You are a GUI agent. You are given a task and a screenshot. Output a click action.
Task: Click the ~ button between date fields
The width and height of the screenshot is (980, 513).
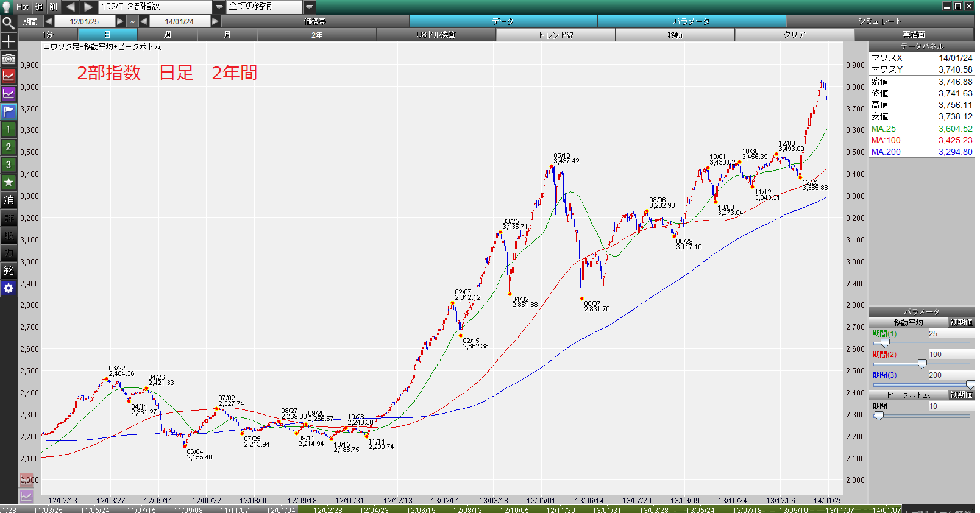[x=132, y=21]
